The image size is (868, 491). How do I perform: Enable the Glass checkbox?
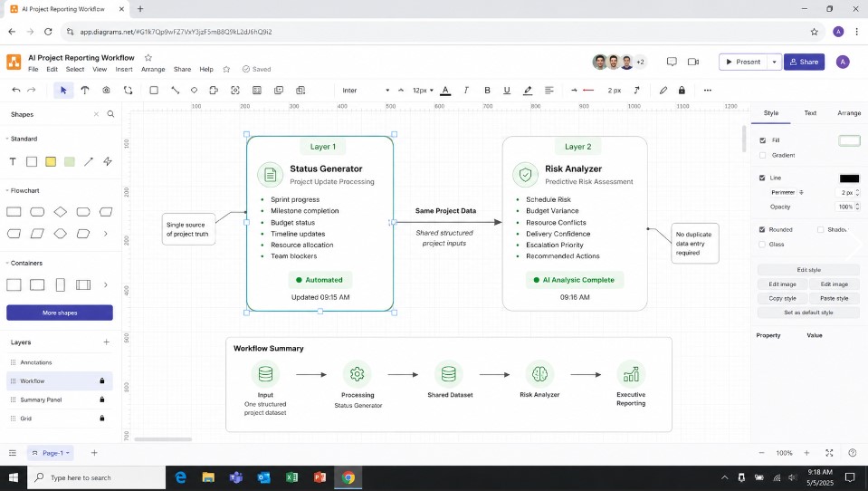point(763,245)
